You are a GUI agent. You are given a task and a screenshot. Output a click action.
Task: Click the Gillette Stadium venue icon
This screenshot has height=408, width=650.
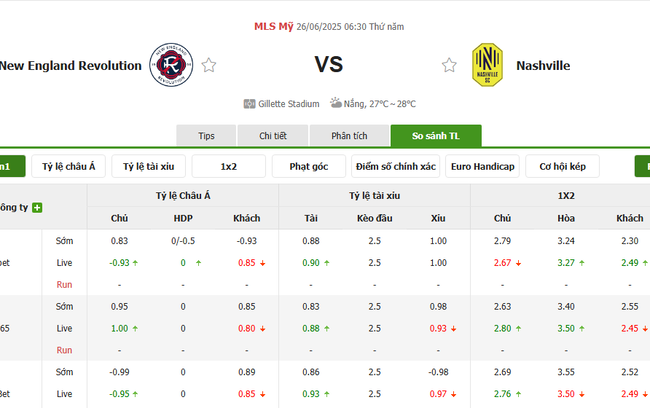(x=249, y=103)
